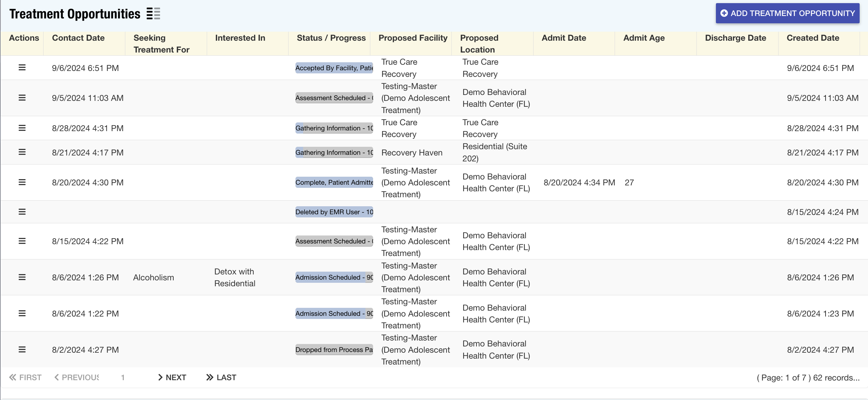Click Add Treatment Opportunity button
Image resolution: width=868 pixels, height=400 pixels.
point(787,13)
